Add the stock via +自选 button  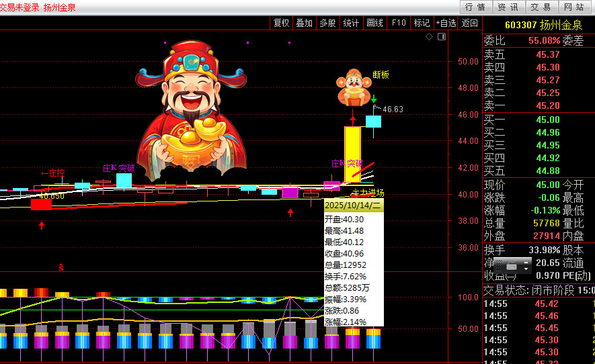pyautogui.click(x=446, y=23)
